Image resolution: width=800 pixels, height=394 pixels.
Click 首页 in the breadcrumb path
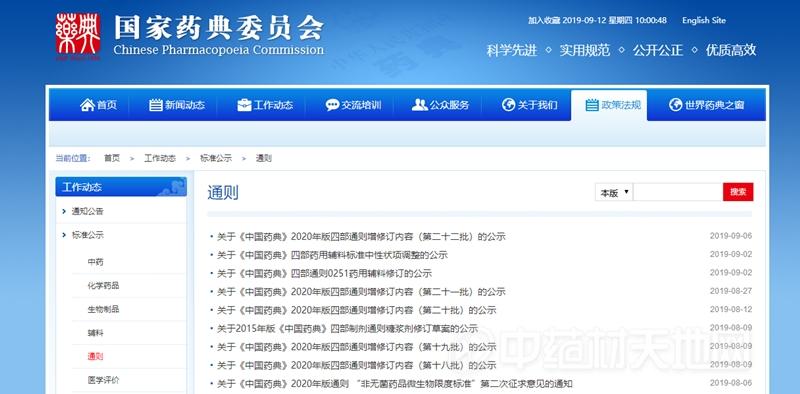pyautogui.click(x=112, y=158)
